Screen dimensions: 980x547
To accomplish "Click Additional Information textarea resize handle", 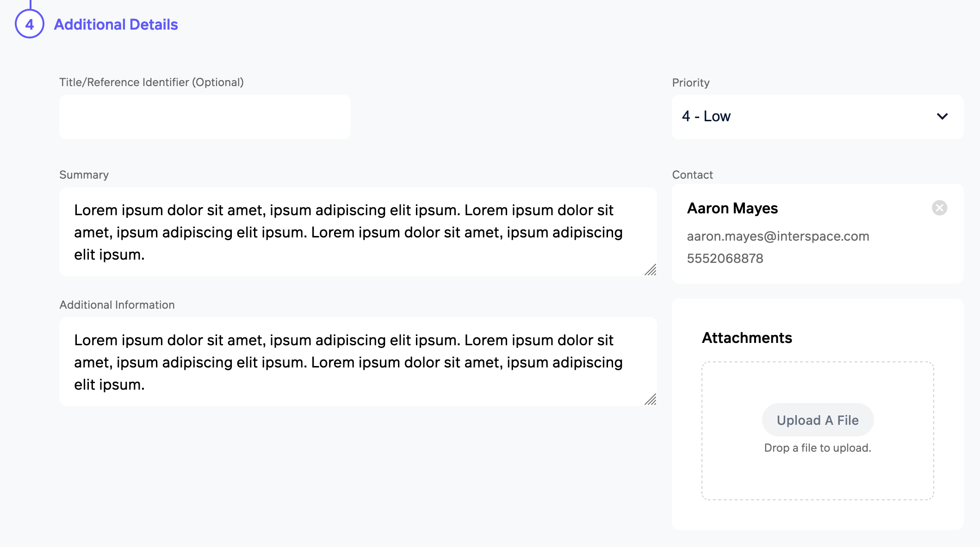I will tap(651, 399).
